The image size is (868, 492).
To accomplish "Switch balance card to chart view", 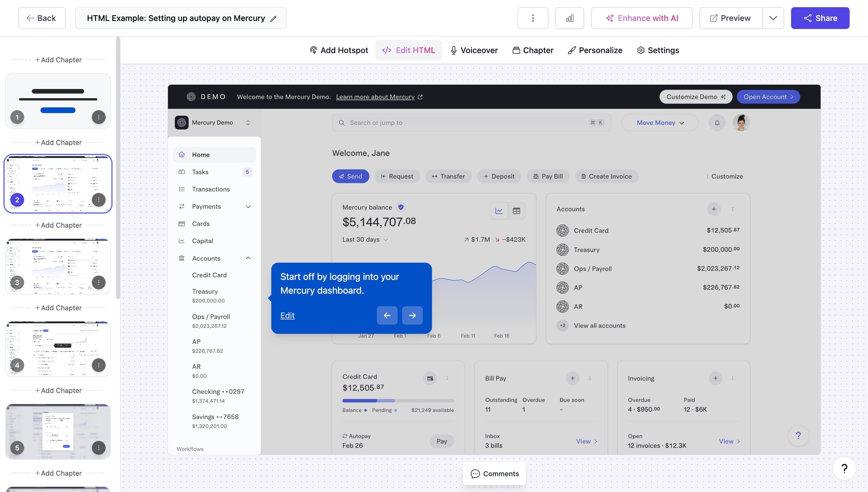I will [499, 211].
